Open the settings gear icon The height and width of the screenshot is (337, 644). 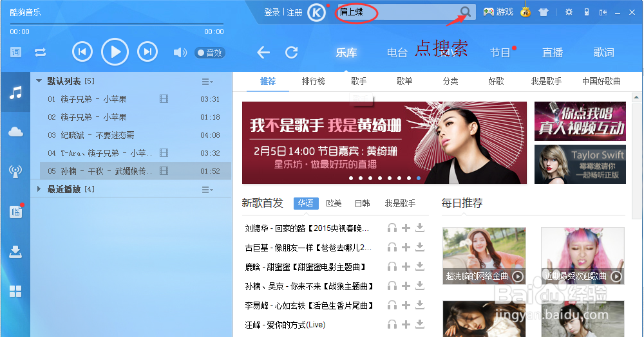[569, 12]
